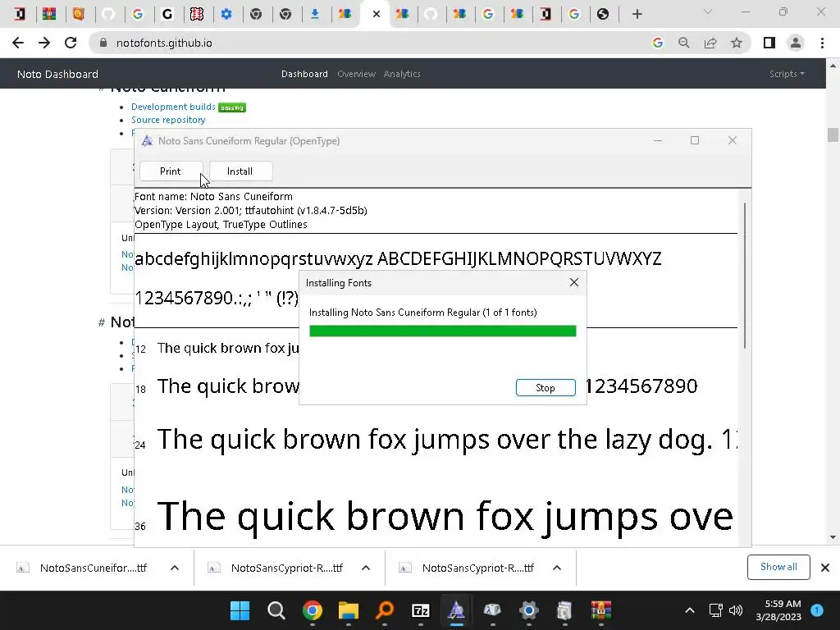This screenshot has height=630, width=840.
Task: Open Chrome from the taskbar
Action: (x=313, y=610)
